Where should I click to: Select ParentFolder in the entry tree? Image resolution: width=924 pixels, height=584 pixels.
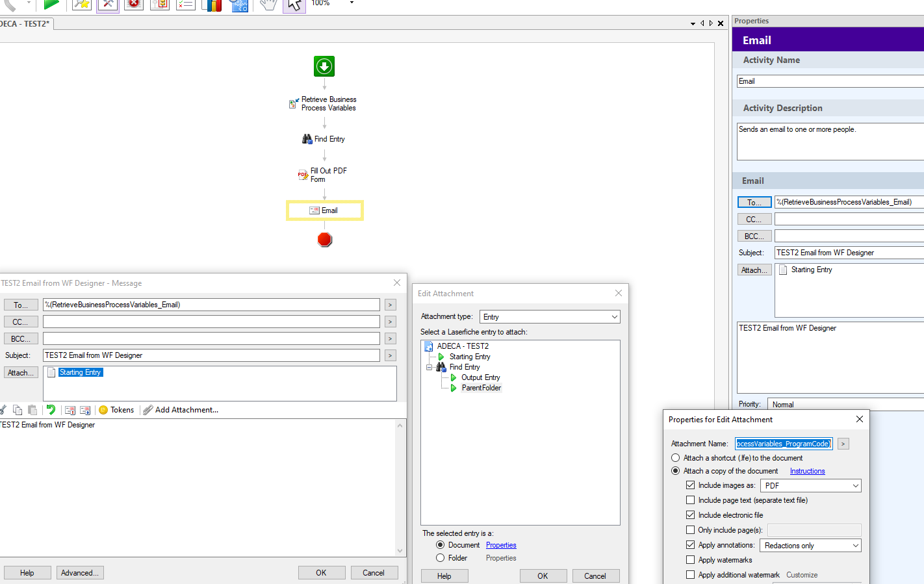tap(481, 388)
